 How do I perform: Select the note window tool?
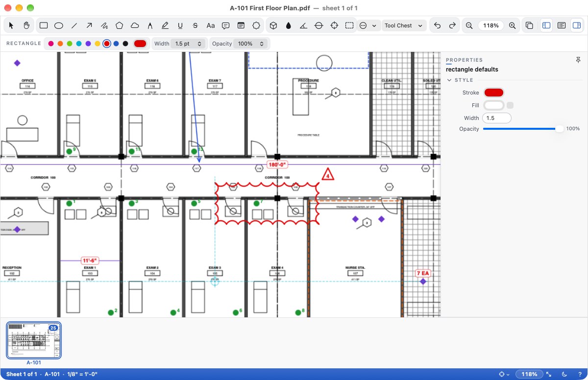pyautogui.click(x=241, y=25)
